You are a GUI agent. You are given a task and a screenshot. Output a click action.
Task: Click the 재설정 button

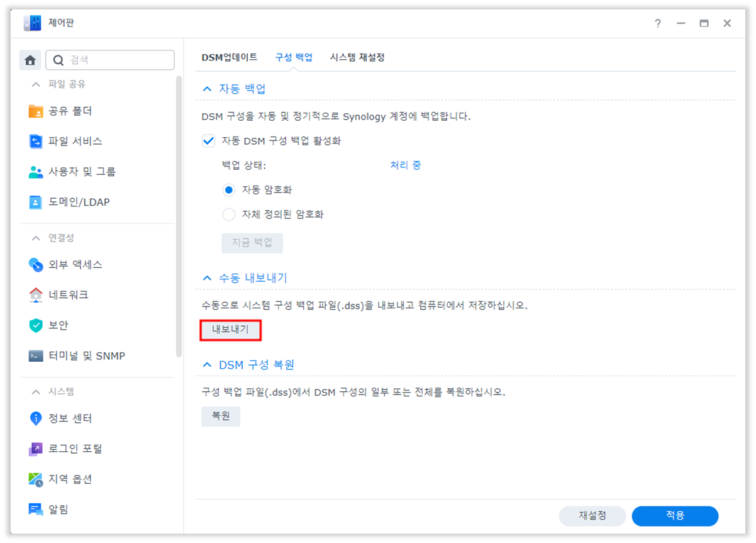(592, 516)
